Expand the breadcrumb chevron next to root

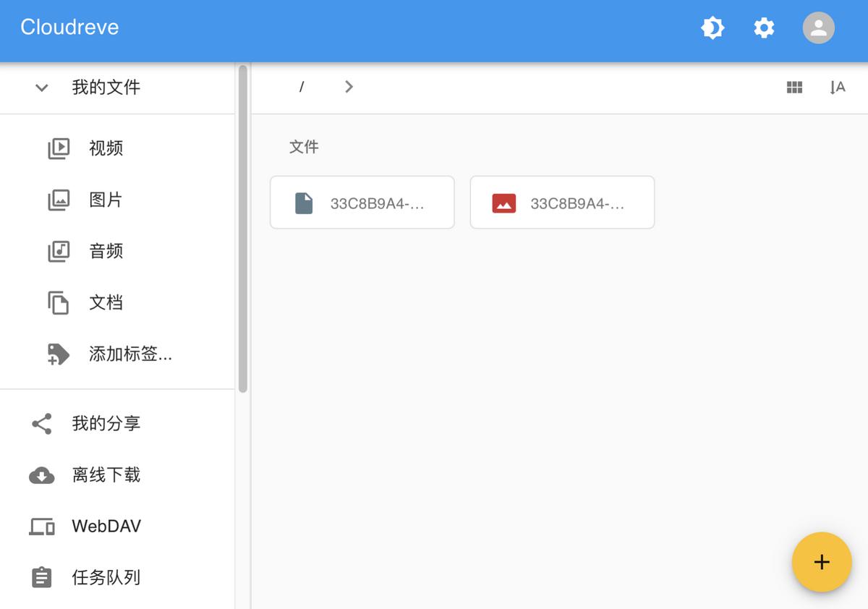coord(349,86)
